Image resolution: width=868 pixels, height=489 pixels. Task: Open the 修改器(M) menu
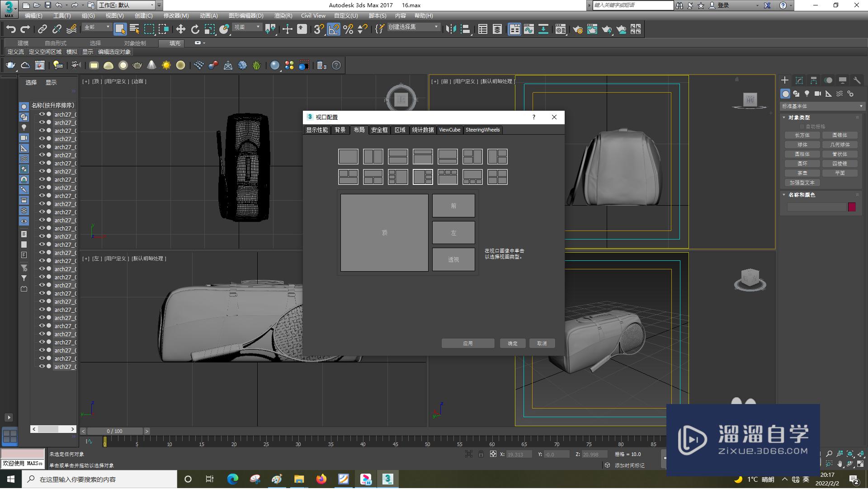(176, 16)
